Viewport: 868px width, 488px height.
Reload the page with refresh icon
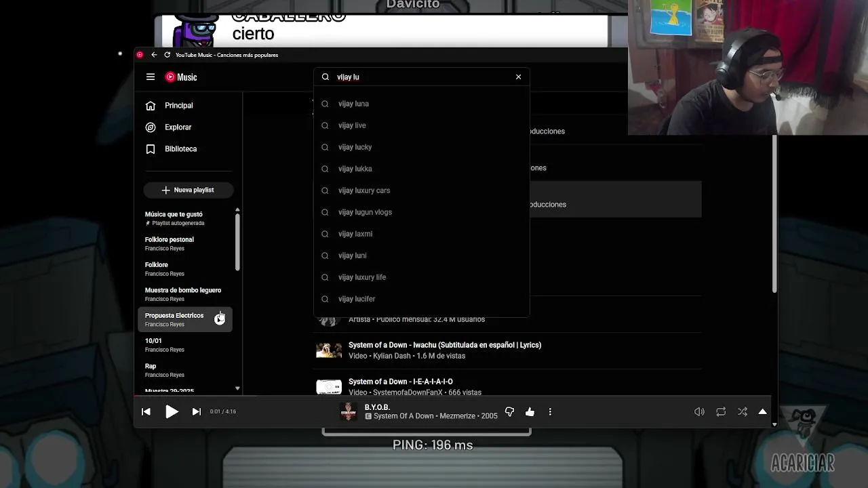coord(167,55)
